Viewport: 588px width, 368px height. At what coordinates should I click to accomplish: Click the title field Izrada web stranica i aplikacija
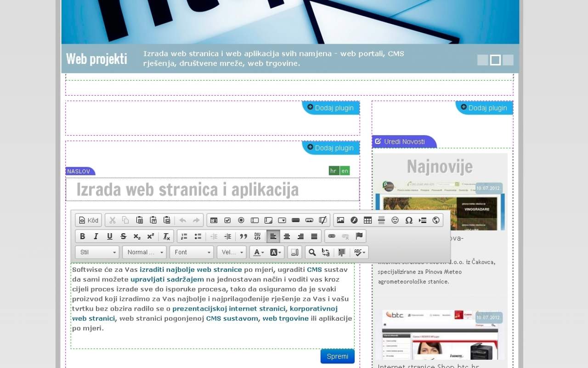pyautogui.click(x=212, y=190)
